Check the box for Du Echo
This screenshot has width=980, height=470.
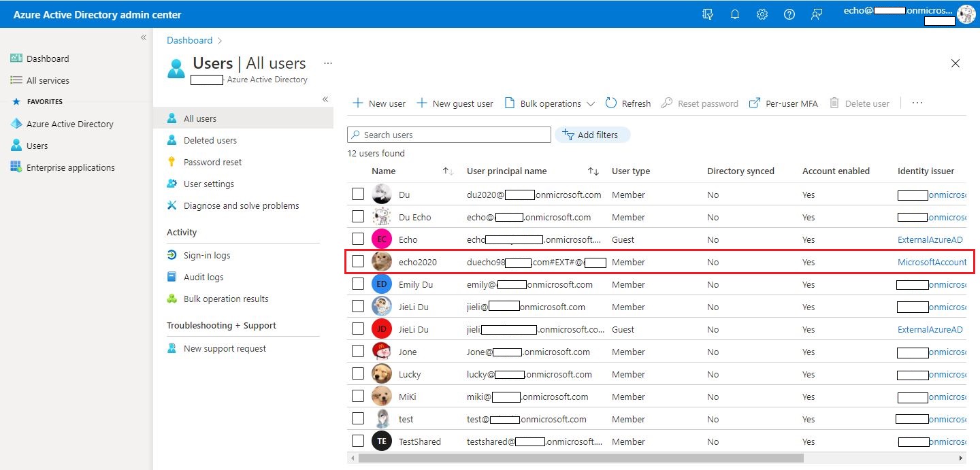tap(358, 217)
